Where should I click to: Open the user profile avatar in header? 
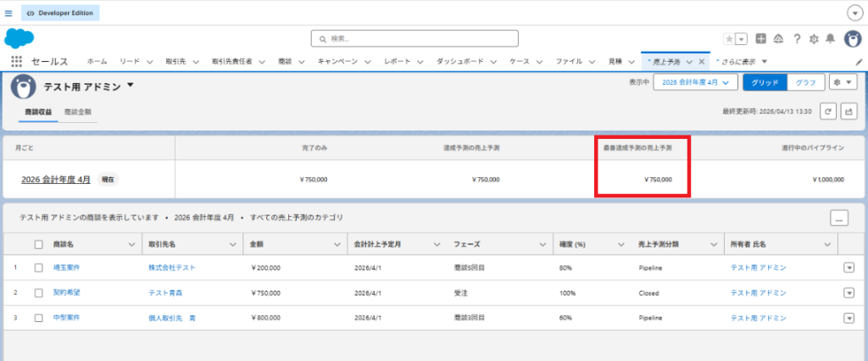(853, 39)
